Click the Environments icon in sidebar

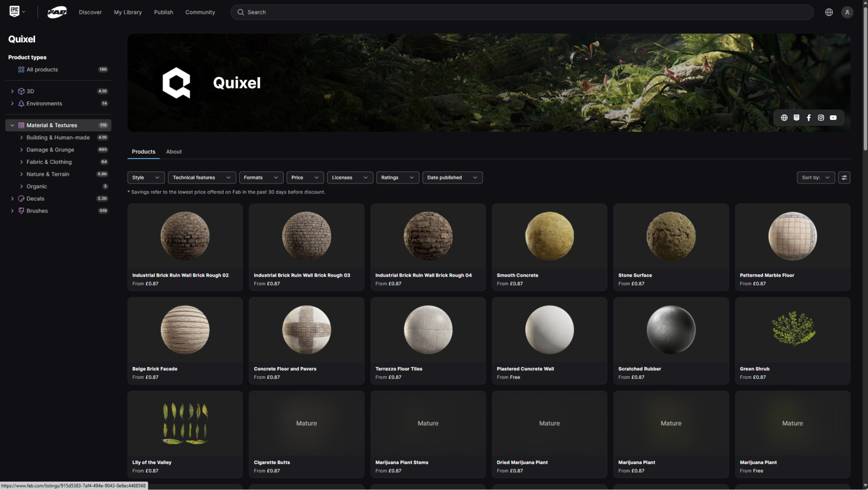[21, 103]
